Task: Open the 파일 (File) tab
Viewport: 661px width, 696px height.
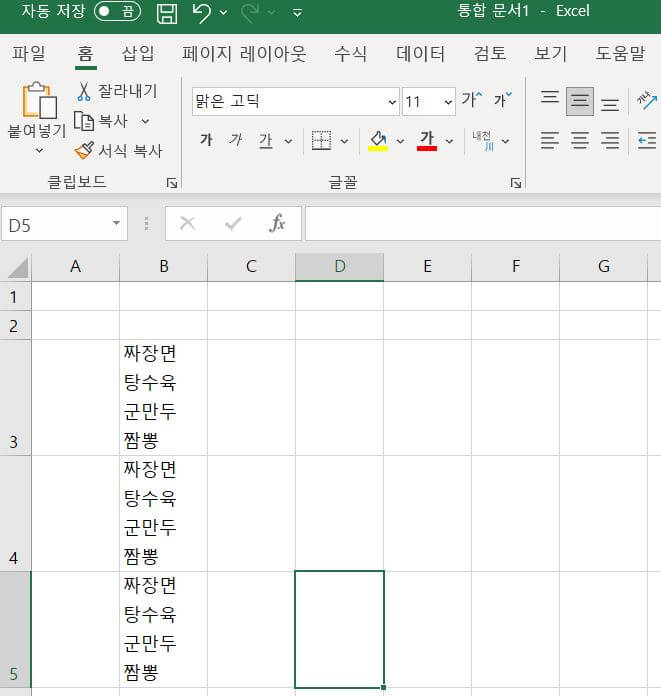Action: (x=28, y=54)
